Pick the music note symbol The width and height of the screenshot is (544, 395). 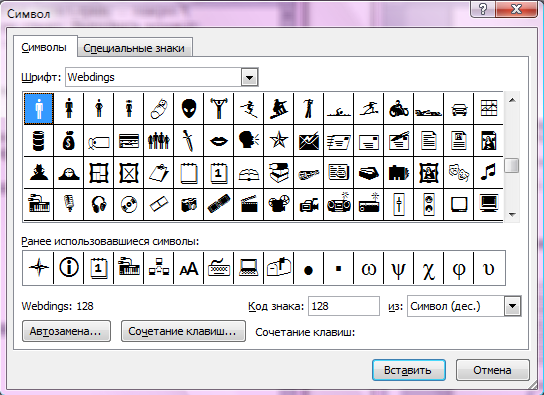click(x=488, y=173)
